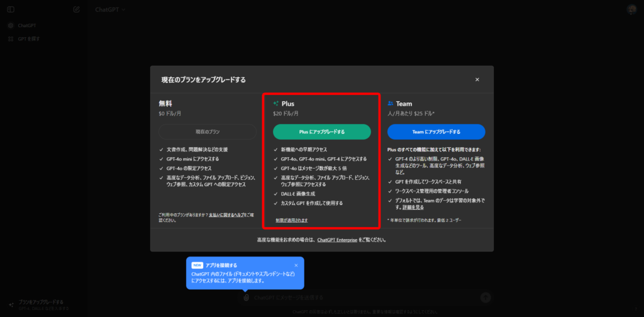This screenshot has height=317, width=644.
Task: Click Plus にアップグレードする button
Action: pos(321,132)
